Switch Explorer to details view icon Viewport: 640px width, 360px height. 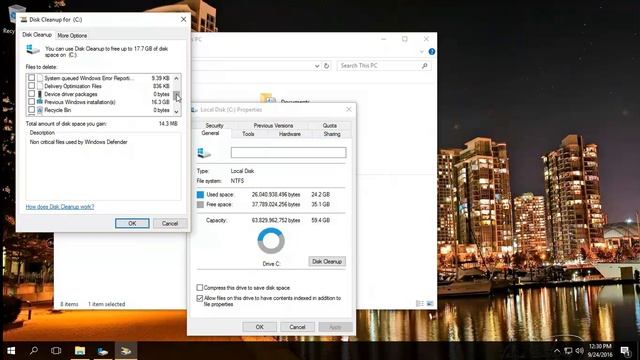point(420,304)
